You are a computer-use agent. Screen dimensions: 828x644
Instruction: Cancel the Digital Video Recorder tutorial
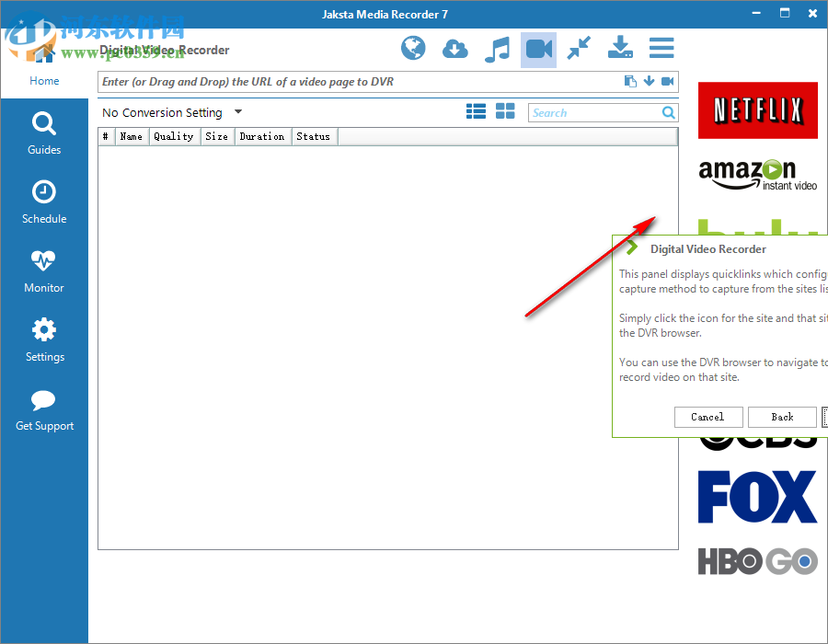(x=708, y=417)
